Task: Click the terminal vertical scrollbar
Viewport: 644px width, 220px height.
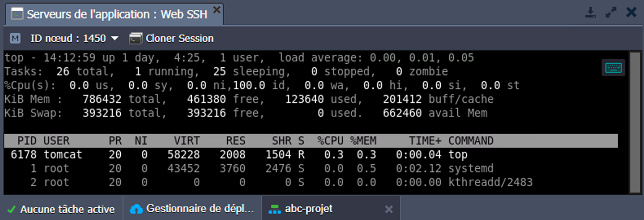Action: pyautogui.click(x=635, y=122)
